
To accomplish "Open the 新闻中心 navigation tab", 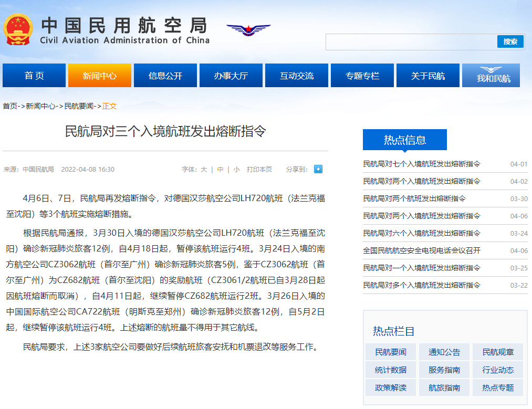I will [100, 76].
